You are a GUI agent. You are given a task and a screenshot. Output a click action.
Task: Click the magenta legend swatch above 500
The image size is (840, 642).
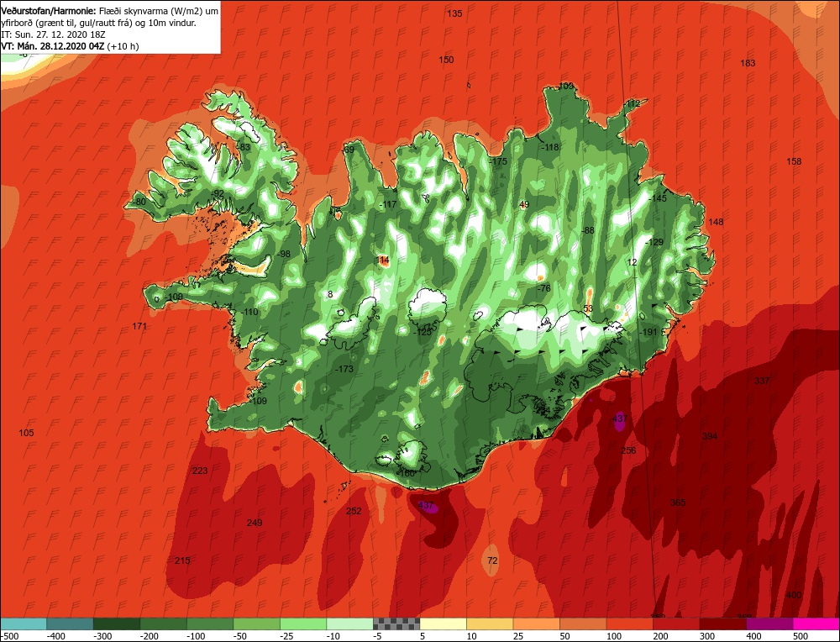[x=816, y=624]
